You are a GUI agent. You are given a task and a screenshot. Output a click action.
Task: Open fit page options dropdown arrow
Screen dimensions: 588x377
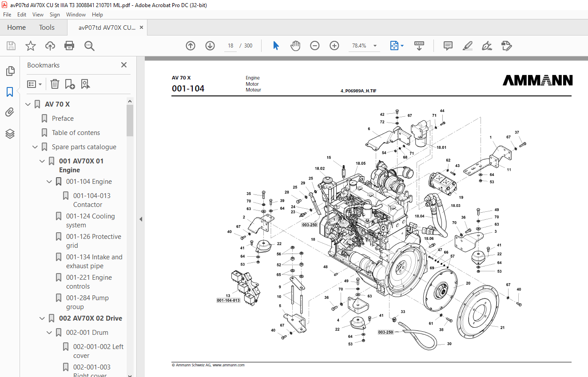click(402, 46)
